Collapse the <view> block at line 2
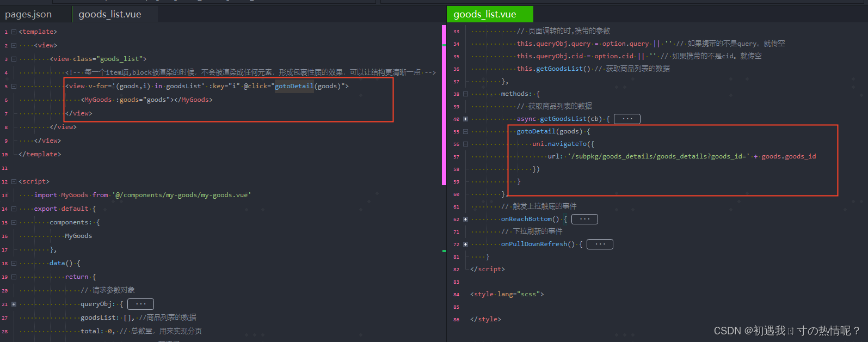868x342 pixels. [14, 46]
